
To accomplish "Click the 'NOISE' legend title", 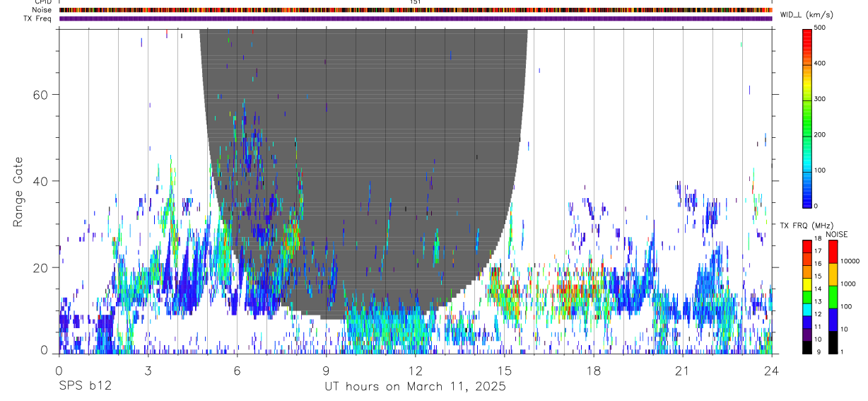I will click(x=836, y=234).
